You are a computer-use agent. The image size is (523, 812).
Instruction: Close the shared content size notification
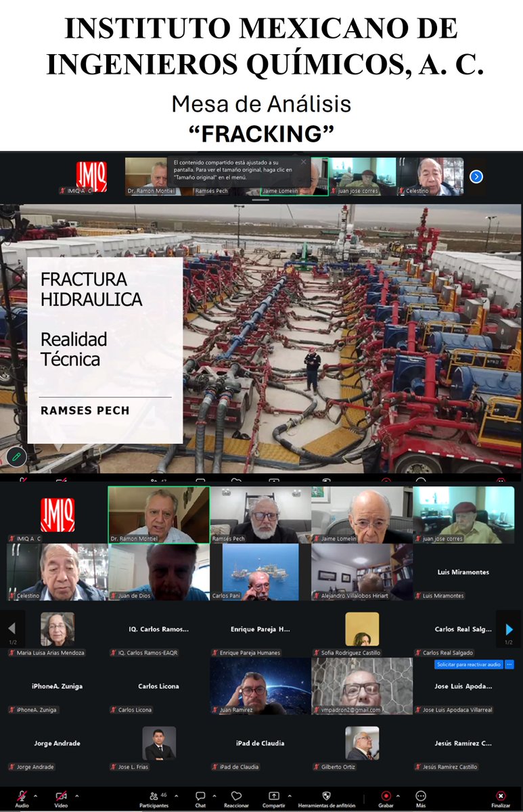(303, 162)
